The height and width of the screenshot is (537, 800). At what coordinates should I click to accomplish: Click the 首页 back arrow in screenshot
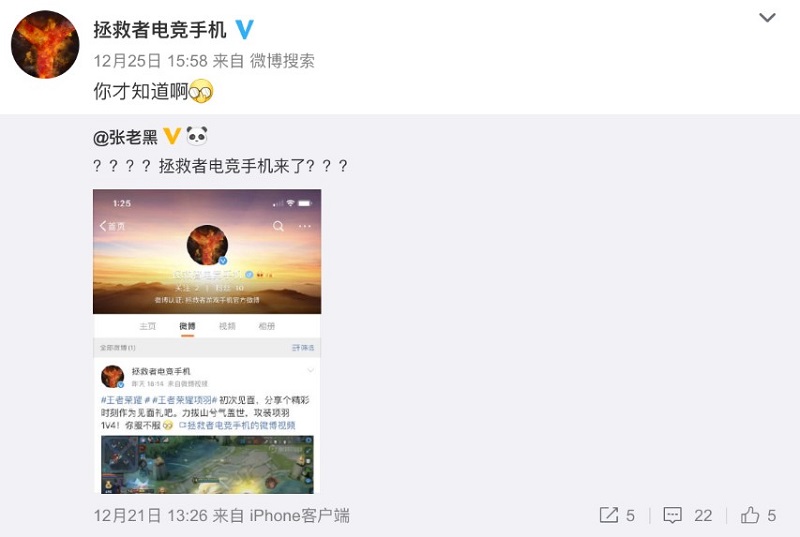pos(112,226)
